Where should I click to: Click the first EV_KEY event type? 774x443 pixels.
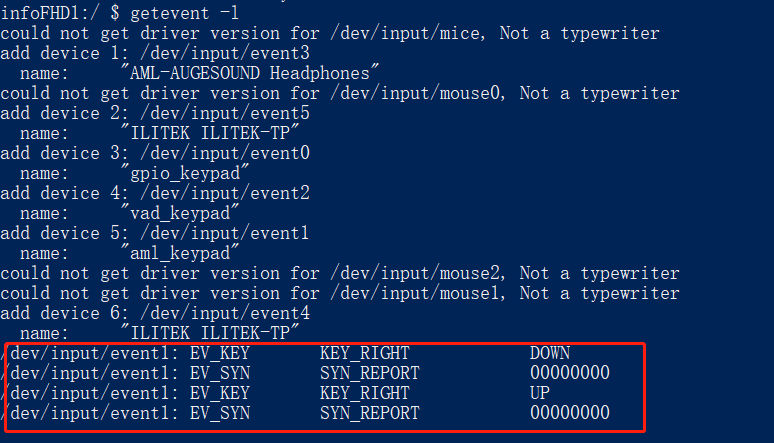tap(220, 353)
